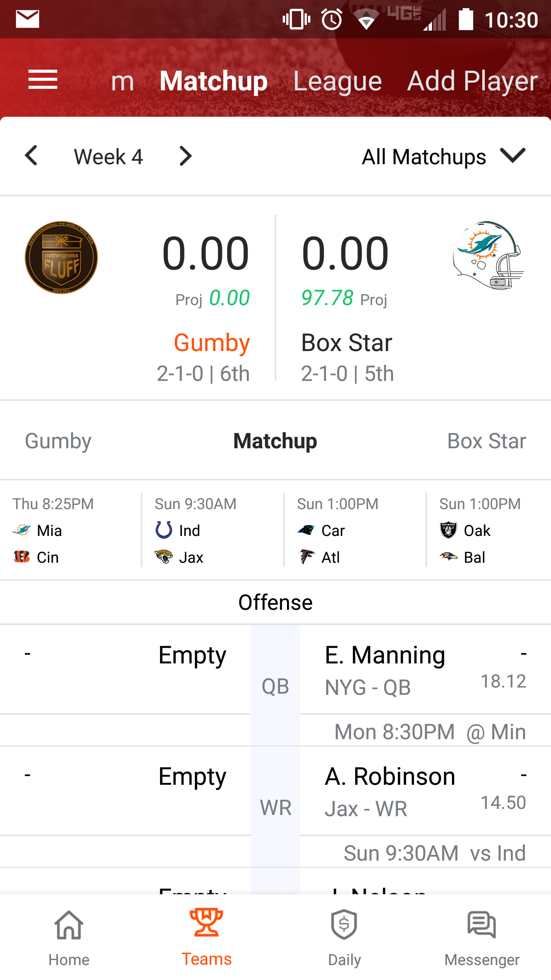Viewport: 551px width, 980px height.
Task: Go to previous week with left chevron
Action: [x=31, y=156]
